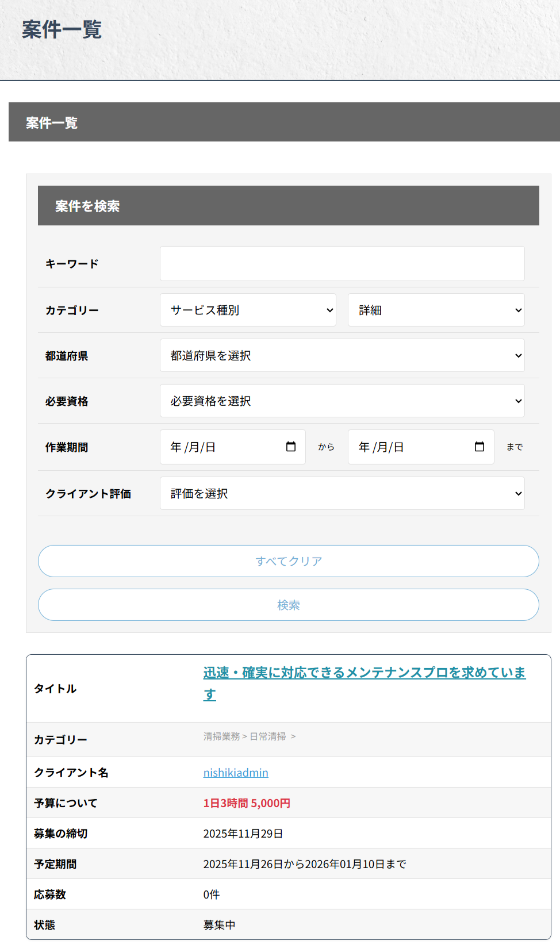560x952 pixels.
Task: Open the 詳細 category dropdown
Action: point(436,310)
